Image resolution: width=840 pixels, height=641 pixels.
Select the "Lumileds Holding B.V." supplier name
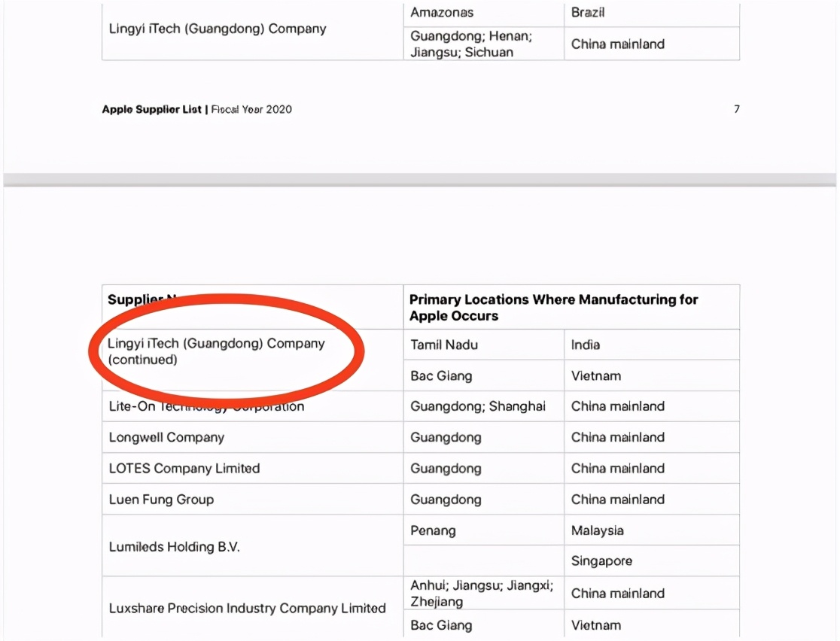click(x=174, y=547)
